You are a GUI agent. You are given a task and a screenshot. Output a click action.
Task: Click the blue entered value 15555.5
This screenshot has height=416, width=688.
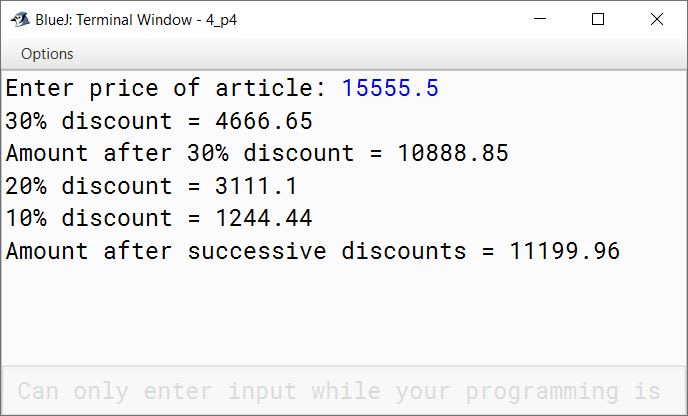coord(390,88)
